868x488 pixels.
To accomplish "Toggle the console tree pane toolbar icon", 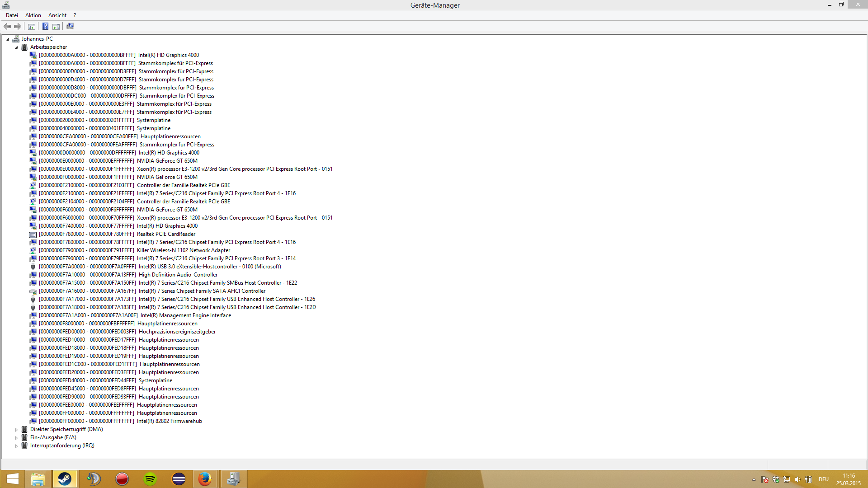I will pyautogui.click(x=32, y=26).
